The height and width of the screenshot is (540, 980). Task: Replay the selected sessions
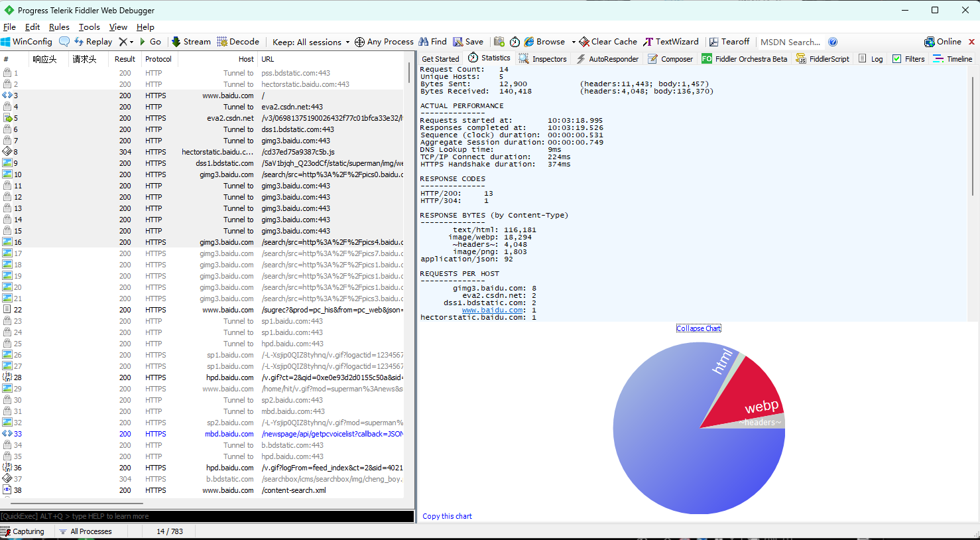[x=93, y=42]
